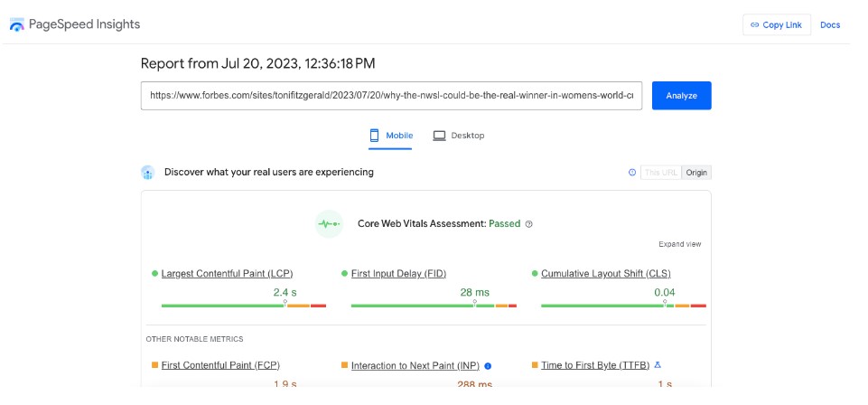This screenshot has width=868, height=405.
Task: Click the PageSpeed Insights logo icon
Action: [x=17, y=25]
